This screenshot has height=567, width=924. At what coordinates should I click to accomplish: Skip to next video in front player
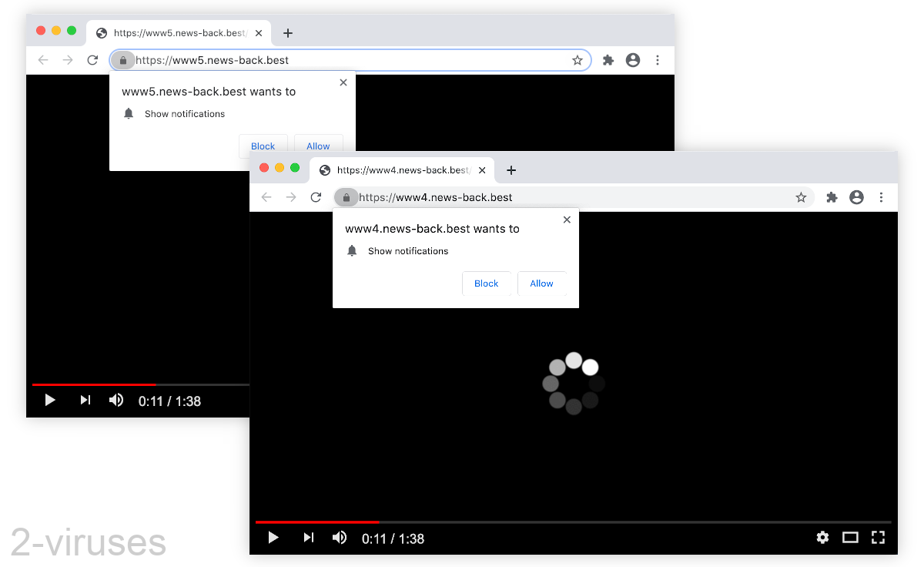click(x=308, y=538)
